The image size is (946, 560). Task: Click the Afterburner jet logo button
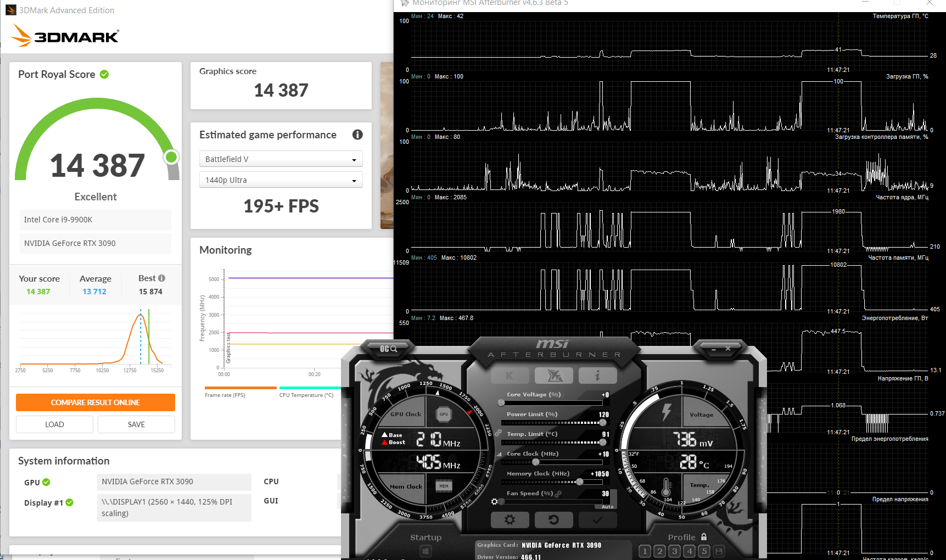tap(553, 376)
